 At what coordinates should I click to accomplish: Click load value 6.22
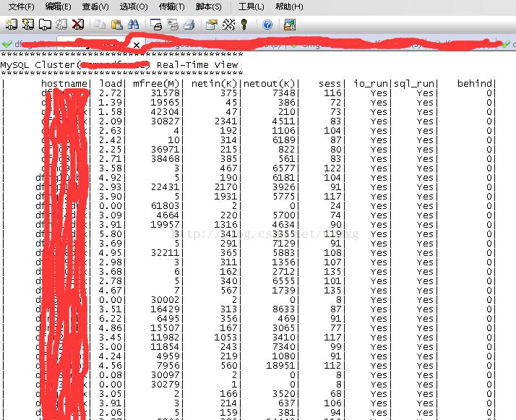click(111, 319)
